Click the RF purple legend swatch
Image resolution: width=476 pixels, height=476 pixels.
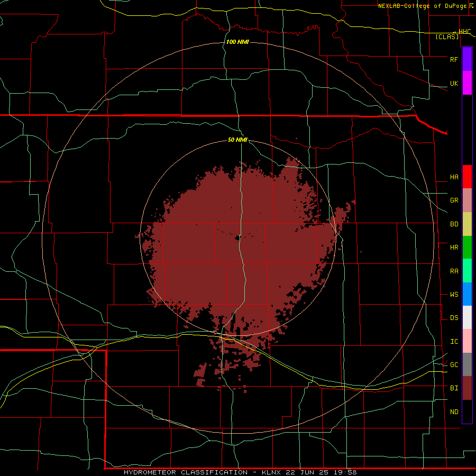tap(467, 59)
